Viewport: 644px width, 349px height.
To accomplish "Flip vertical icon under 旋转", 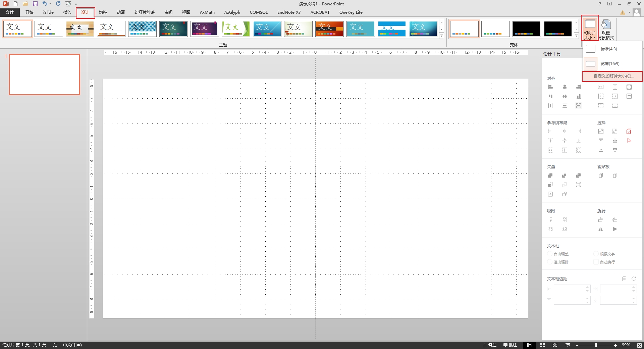I will pos(615,229).
